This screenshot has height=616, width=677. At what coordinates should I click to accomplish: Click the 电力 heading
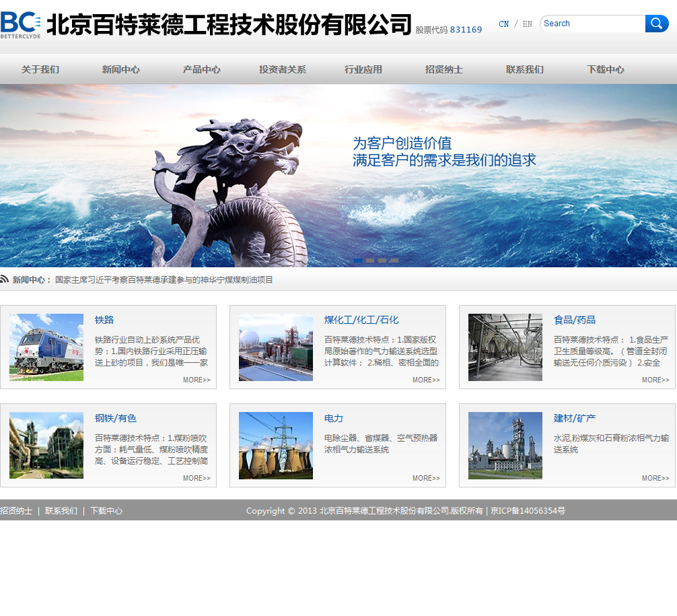pos(334,418)
